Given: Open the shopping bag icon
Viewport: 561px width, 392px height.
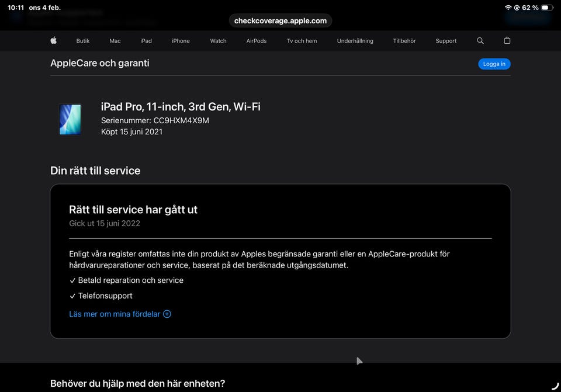Looking at the screenshot, I should point(507,41).
